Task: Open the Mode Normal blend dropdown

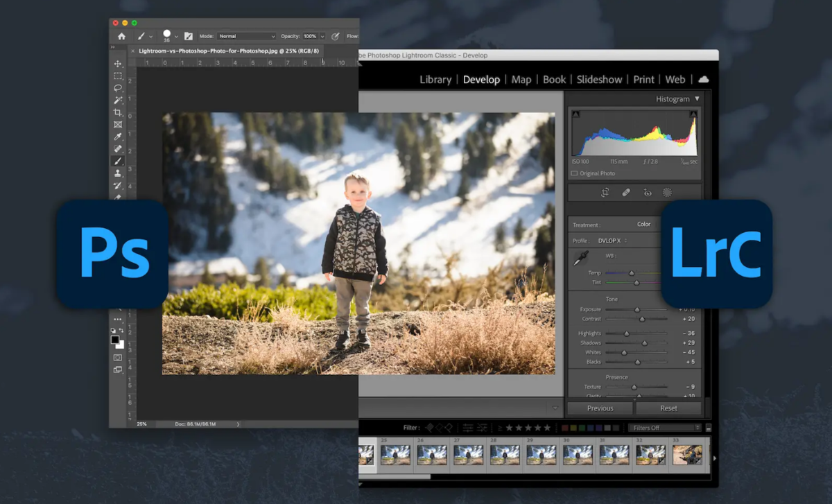Action: click(x=247, y=36)
